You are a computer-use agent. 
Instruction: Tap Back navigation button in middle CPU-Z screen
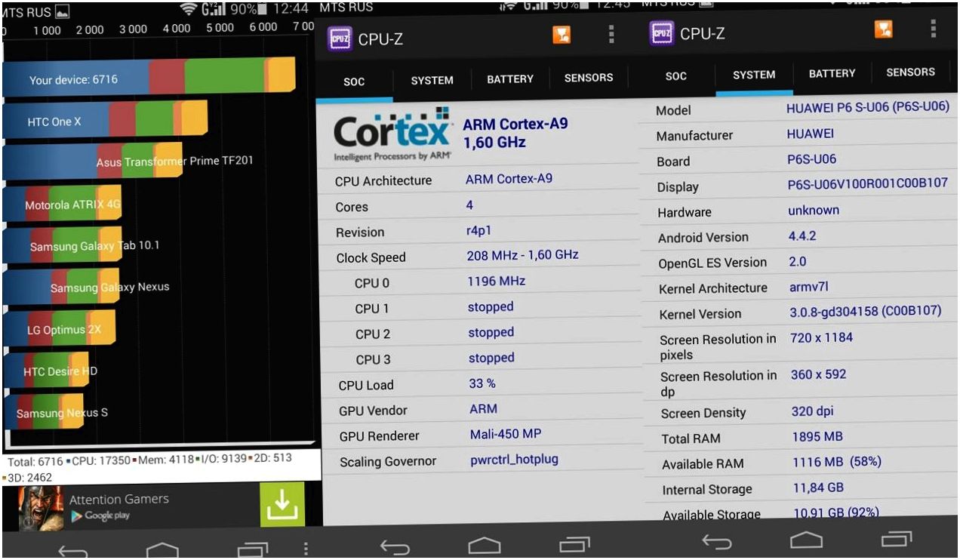click(394, 546)
